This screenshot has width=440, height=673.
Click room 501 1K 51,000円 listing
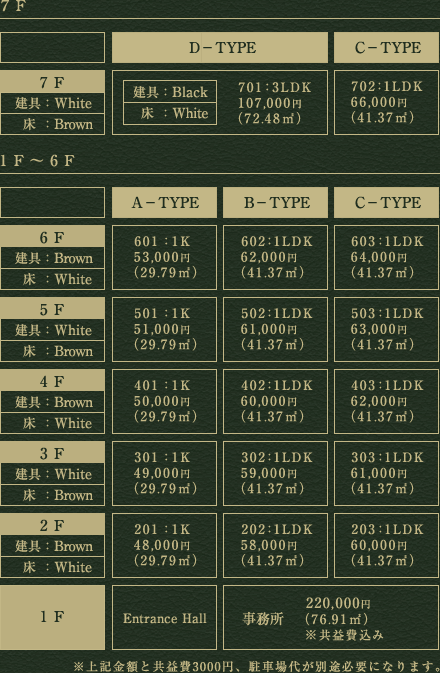(164, 330)
